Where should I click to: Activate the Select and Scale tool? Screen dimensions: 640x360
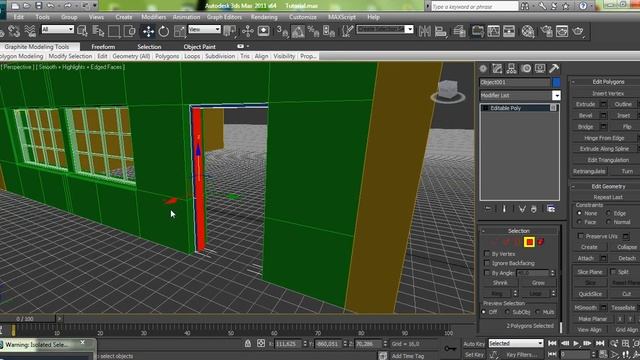179,31
